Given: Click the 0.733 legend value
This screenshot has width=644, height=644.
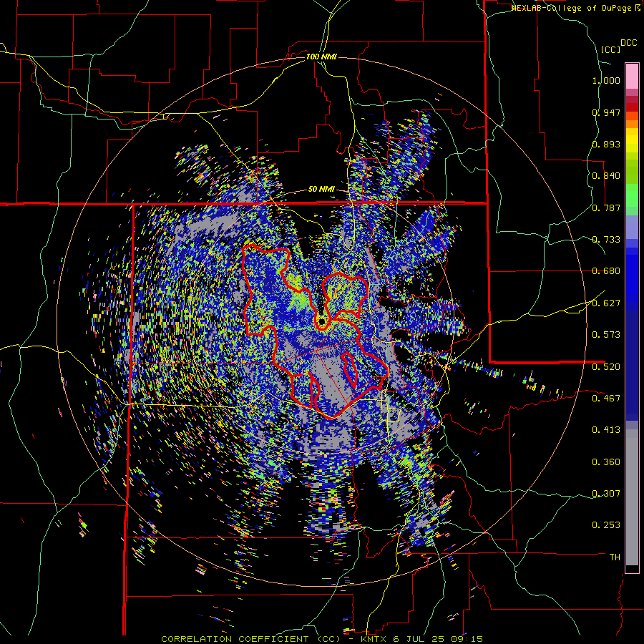Looking at the screenshot, I should point(606,240).
